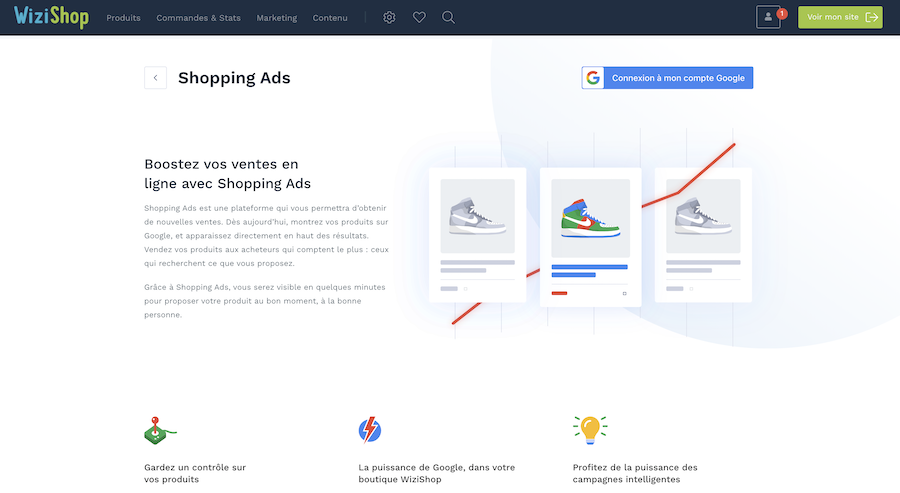Click the left grey sneaker card

click(x=478, y=235)
